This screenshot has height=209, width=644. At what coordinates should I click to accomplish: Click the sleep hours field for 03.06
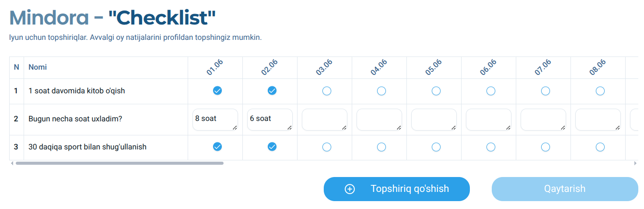[324, 120]
